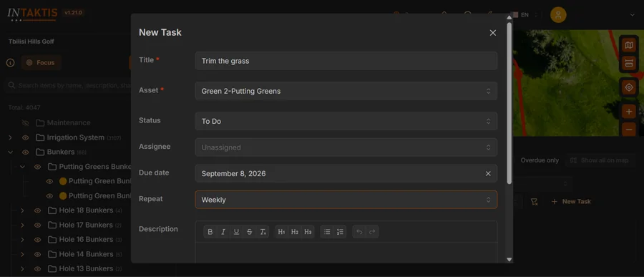644x277 pixels.
Task: Expand the Hole 14 Bunkers folder
Action: [23, 254]
